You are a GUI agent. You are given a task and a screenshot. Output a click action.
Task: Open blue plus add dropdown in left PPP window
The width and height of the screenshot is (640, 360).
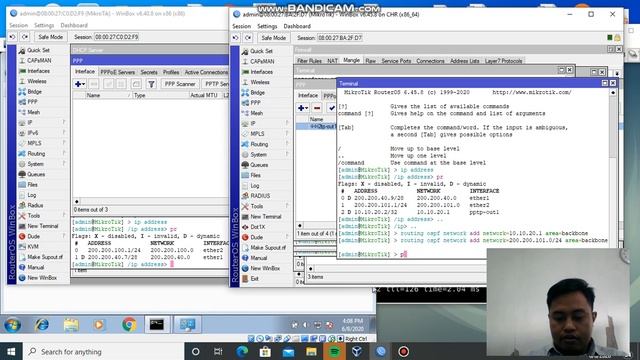click(80, 84)
